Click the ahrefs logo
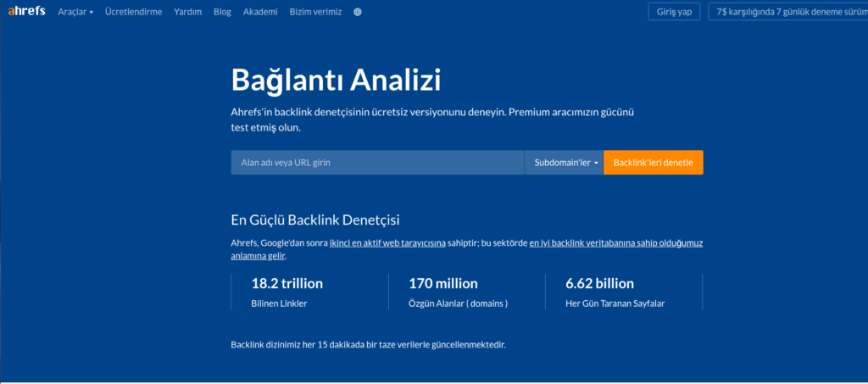868x384 pixels. click(26, 11)
